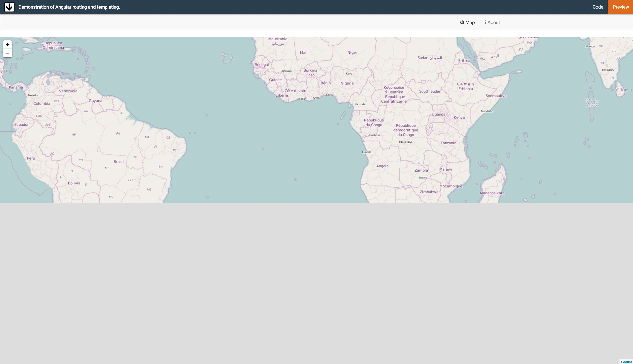Open the Map navigation link

tap(470, 22)
